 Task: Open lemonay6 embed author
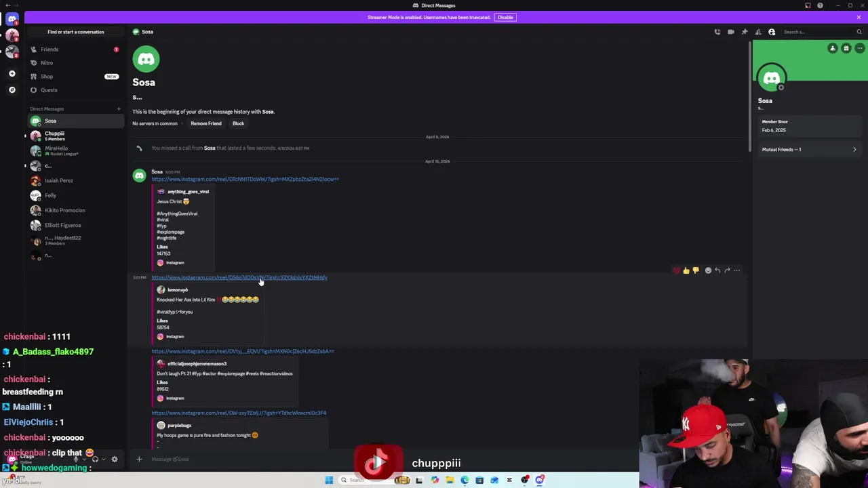(x=178, y=290)
